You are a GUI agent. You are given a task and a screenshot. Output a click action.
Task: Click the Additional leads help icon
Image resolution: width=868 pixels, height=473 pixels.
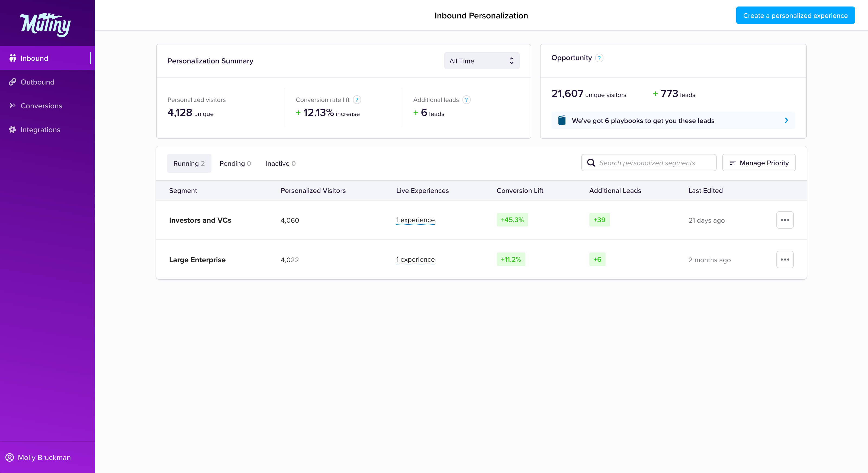[x=466, y=100]
